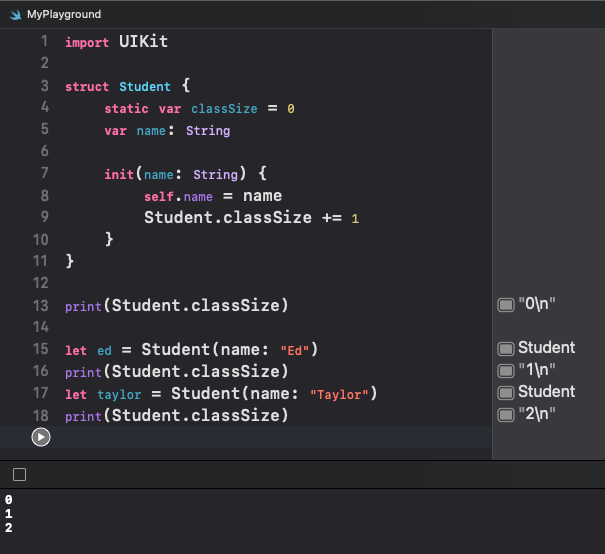Click Student.classSize on line 9
The image size is (605, 554).
coord(228,218)
